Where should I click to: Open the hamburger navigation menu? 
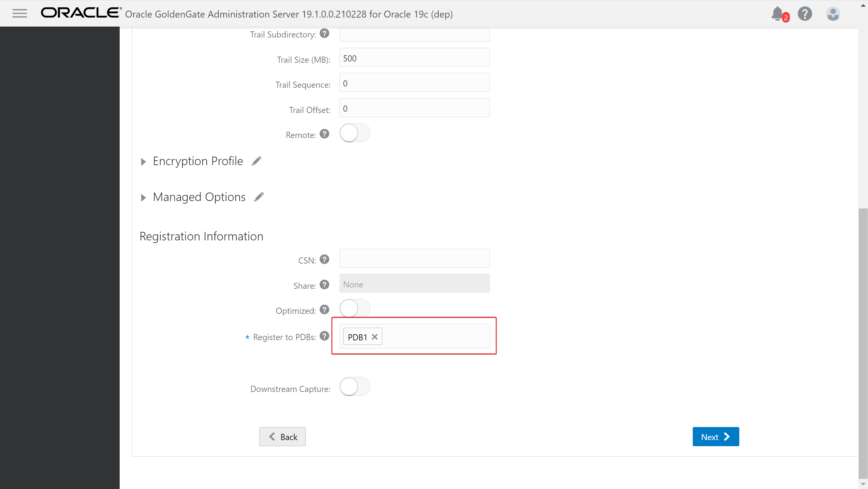(x=19, y=14)
